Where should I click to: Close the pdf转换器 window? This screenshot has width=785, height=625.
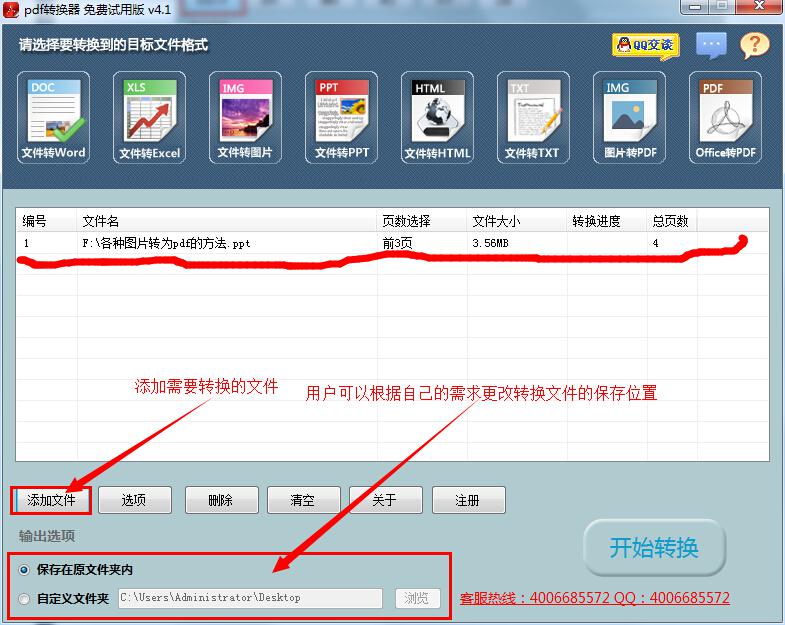pos(759,7)
